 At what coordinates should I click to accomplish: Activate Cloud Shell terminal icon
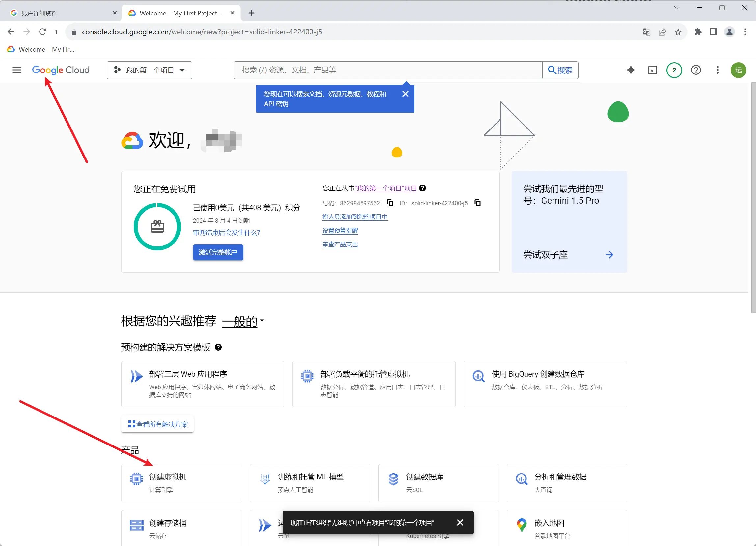652,70
